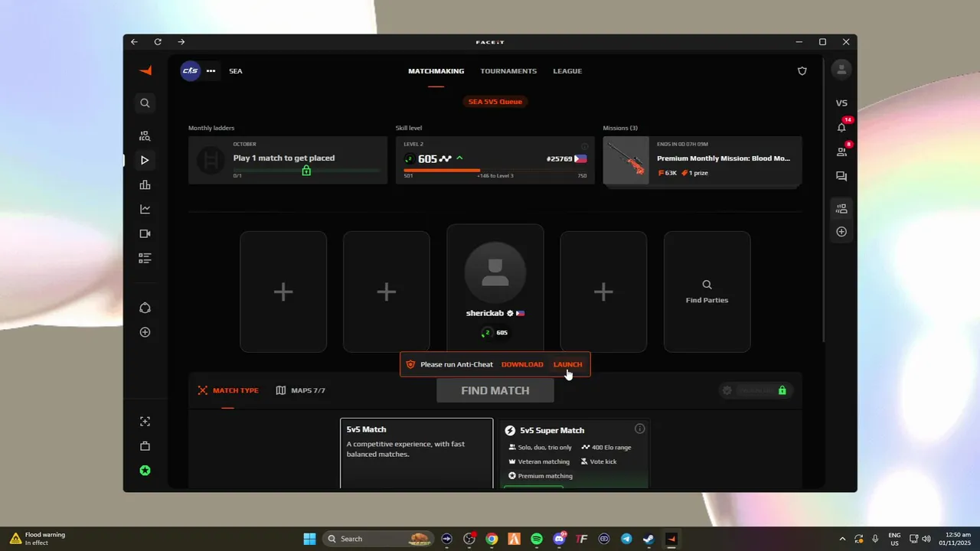Click the party slot plus right of sherickab
The image size is (980, 551).
[x=603, y=292]
